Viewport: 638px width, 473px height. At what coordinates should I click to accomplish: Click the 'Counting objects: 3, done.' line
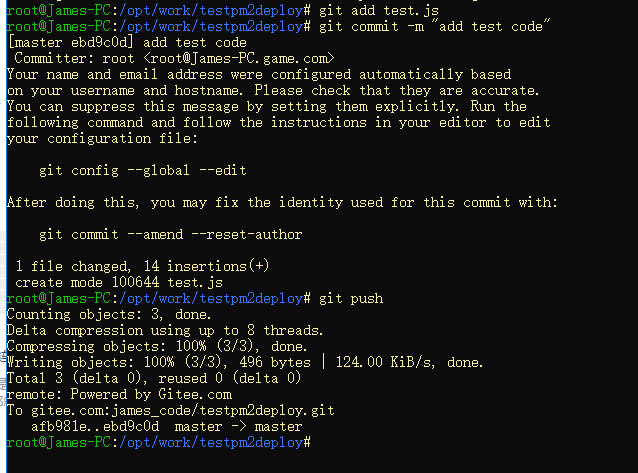[109, 314]
